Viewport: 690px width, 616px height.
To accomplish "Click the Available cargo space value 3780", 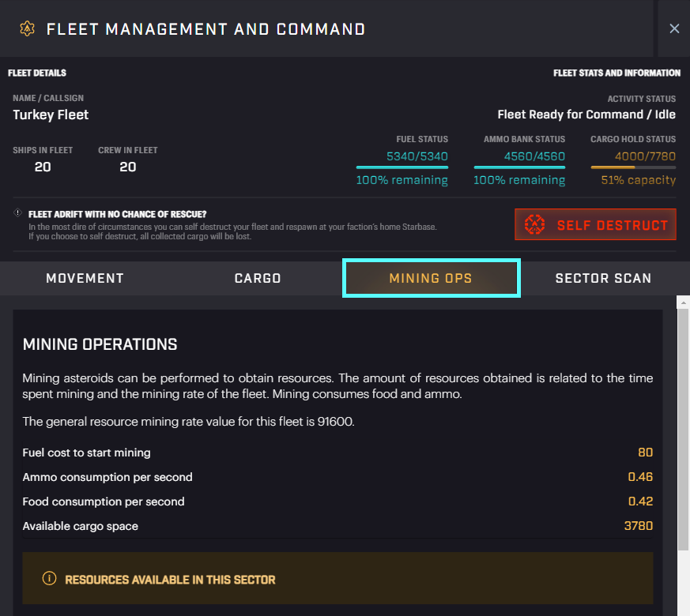I will click(639, 526).
